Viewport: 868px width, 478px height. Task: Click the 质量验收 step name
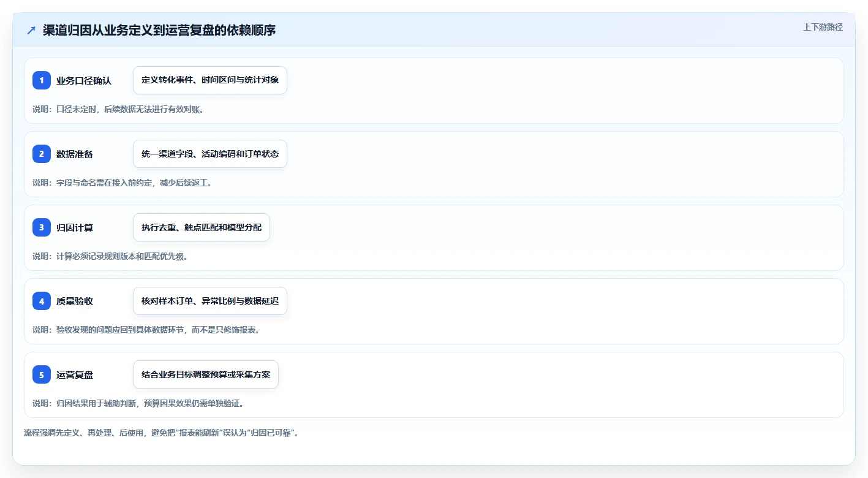(x=75, y=301)
